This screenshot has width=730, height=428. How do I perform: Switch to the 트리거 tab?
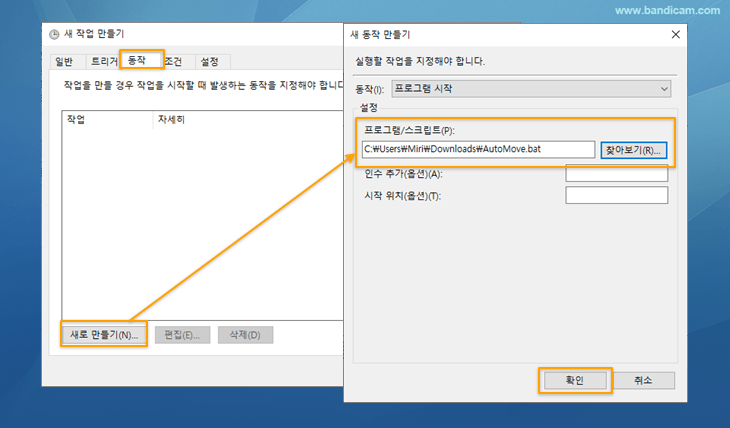pyautogui.click(x=103, y=61)
